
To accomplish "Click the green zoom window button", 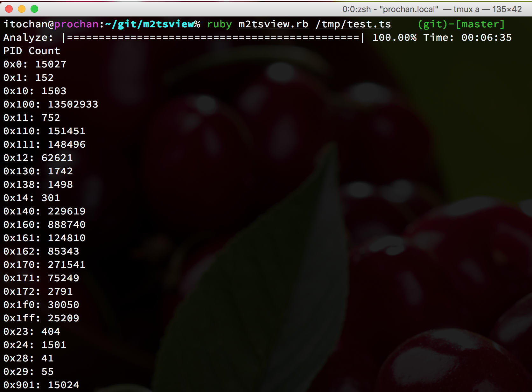I will coord(34,9).
